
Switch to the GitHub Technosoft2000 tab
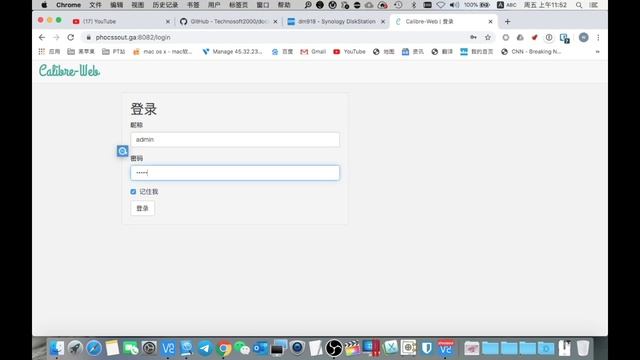tap(229, 21)
